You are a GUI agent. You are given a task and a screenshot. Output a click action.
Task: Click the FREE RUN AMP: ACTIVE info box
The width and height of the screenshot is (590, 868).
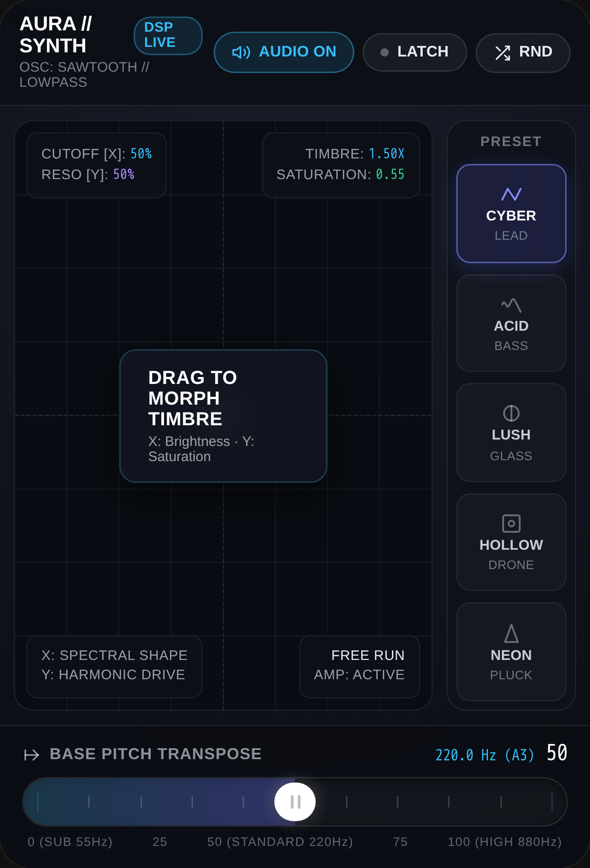[x=360, y=667]
